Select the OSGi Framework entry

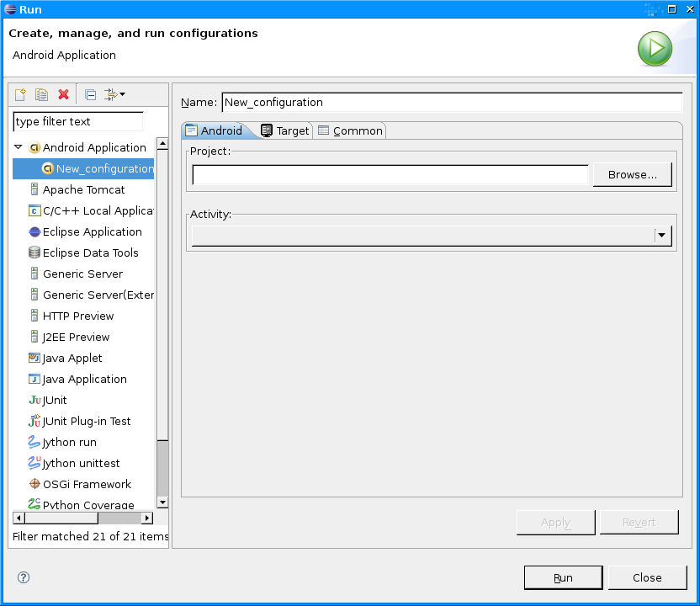pyautogui.click(x=87, y=484)
